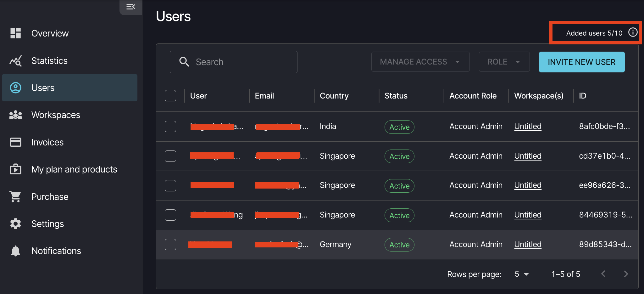Select the Users menu item
The width and height of the screenshot is (644, 294).
[x=69, y=88]
